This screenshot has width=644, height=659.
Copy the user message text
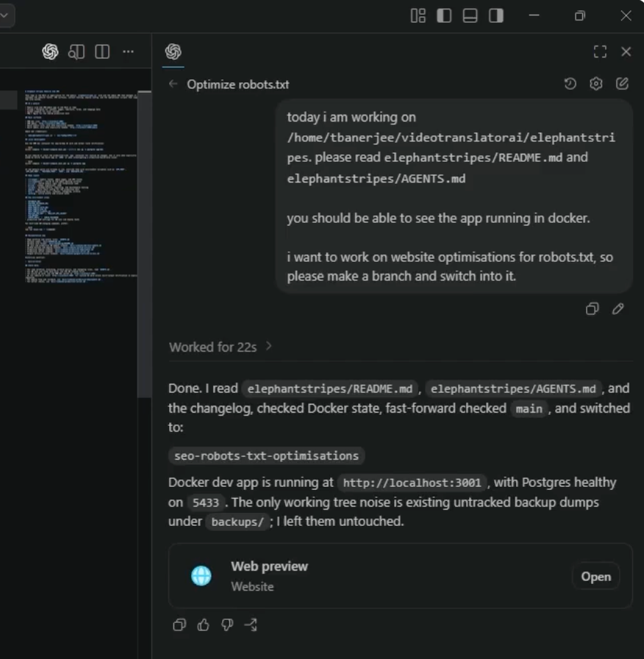(593, 309)
